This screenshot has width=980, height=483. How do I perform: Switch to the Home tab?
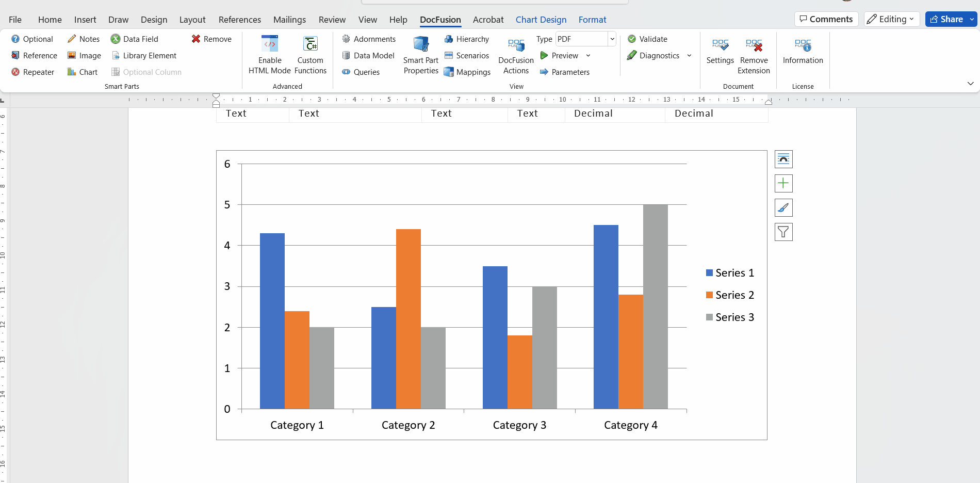(50, 20)
